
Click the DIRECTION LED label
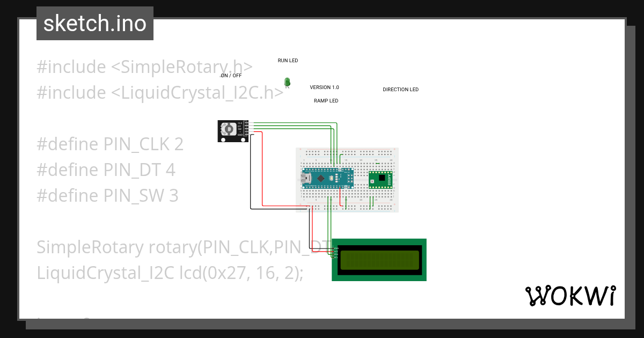(400, 90)
